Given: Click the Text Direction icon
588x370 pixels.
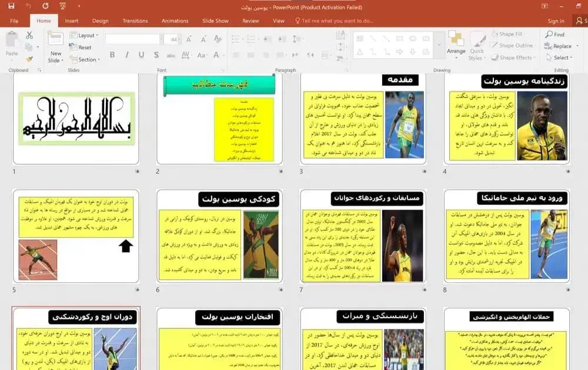Looking at the screenshot, I should (340, 35).
